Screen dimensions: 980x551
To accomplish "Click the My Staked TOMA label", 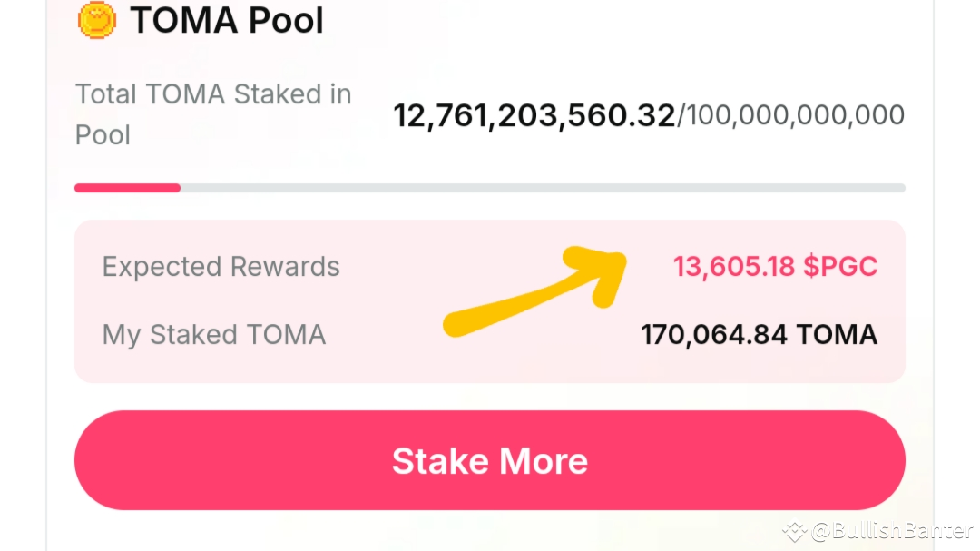I will coord(213,335).
